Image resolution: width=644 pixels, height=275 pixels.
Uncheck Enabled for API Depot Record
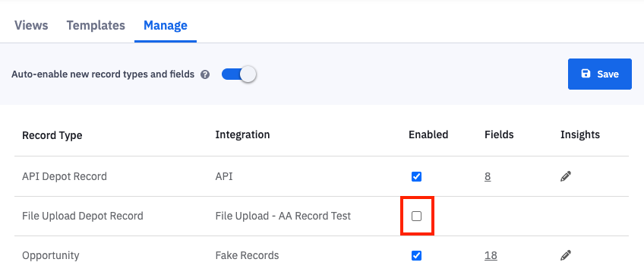(x=416, y=177)
